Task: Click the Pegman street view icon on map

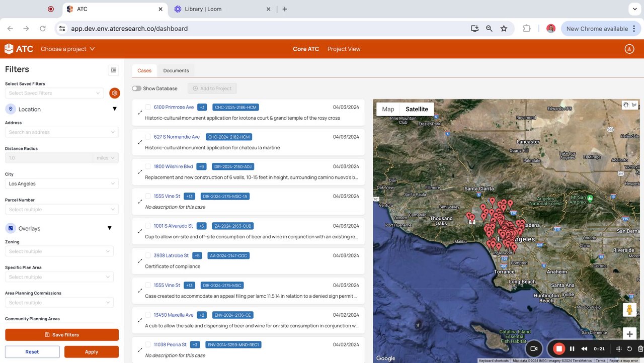Action: coord(629,310)
